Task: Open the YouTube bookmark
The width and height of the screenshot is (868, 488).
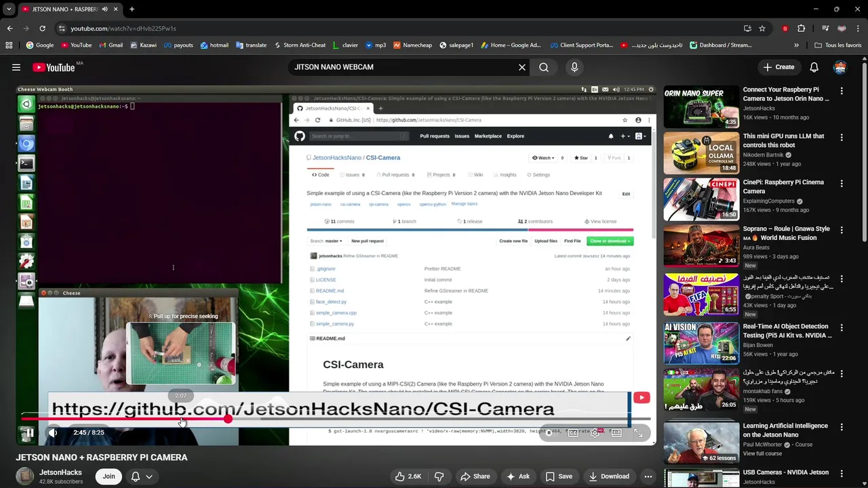Action: point(76,45)
